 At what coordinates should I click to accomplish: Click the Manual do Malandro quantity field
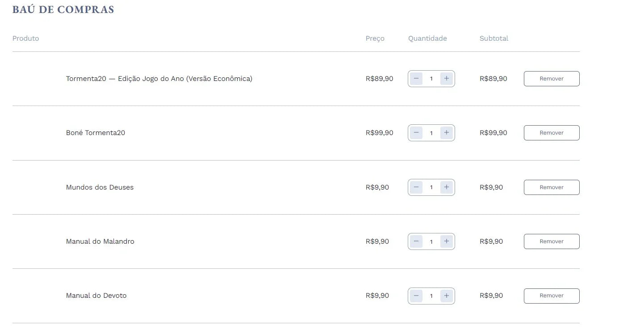(x=431, y=241)
